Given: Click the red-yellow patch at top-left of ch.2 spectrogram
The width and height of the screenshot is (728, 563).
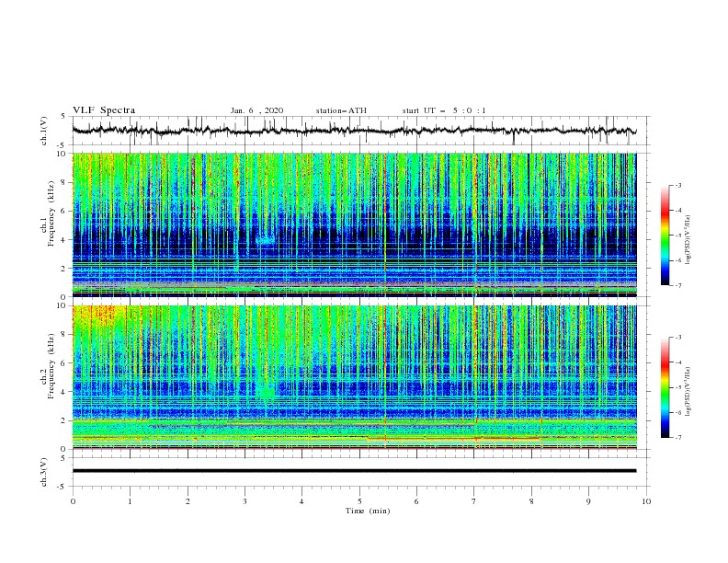Looking at the screenshot, I should 97,318.
